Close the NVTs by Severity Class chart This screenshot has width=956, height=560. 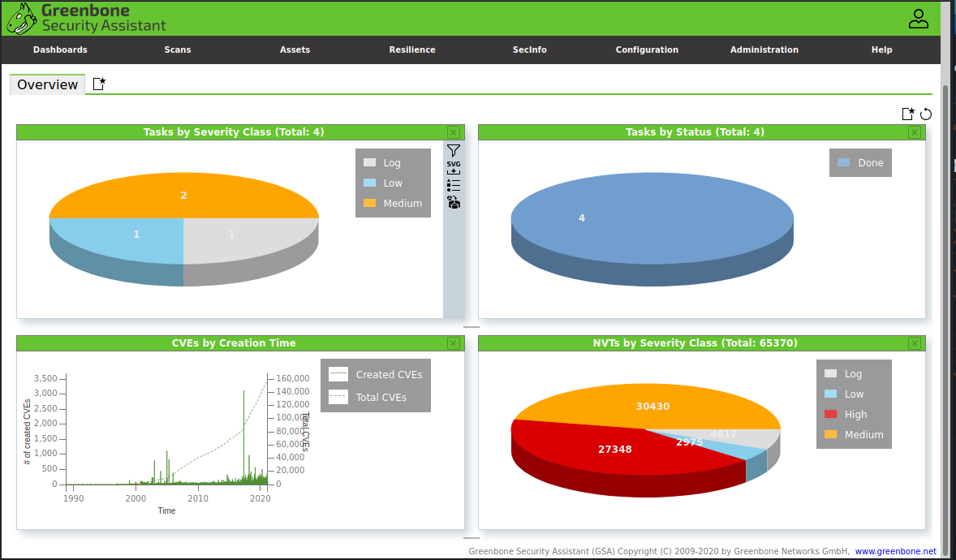click(915, 343)
